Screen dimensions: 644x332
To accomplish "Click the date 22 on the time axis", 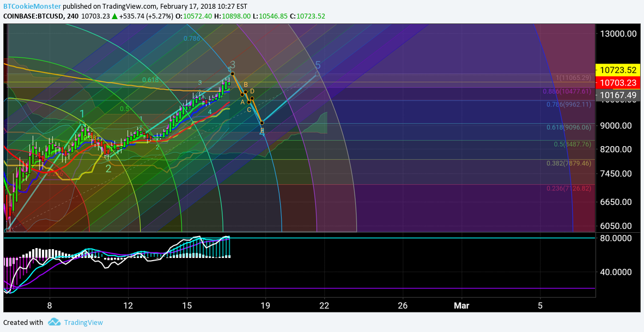I will (x=325, y=305).
